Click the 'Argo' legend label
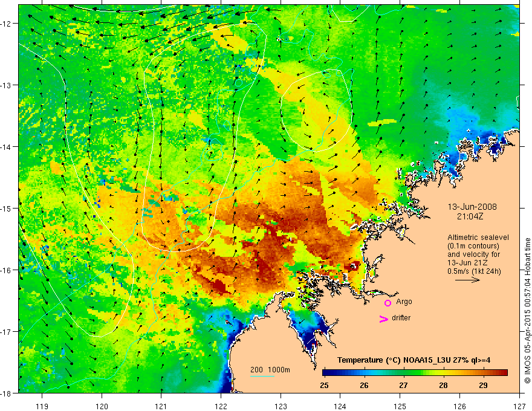This screenshot has width=532, height=411. point(404,302)
